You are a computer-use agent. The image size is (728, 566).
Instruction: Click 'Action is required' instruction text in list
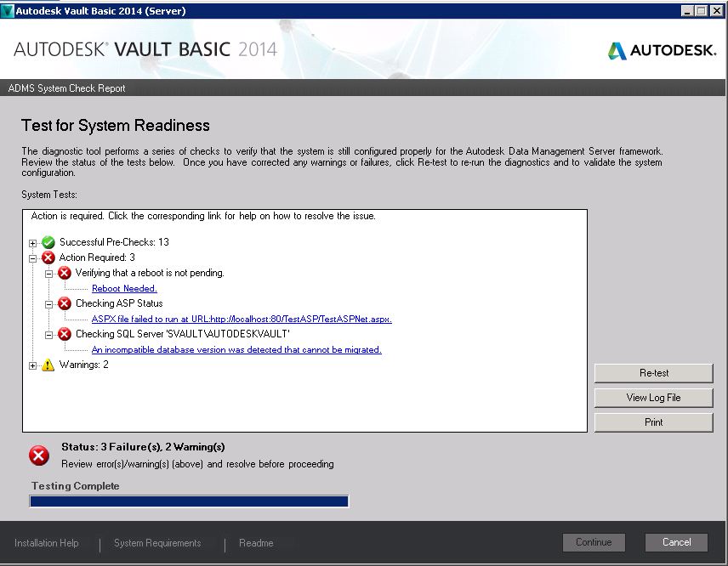pos(203,216)
